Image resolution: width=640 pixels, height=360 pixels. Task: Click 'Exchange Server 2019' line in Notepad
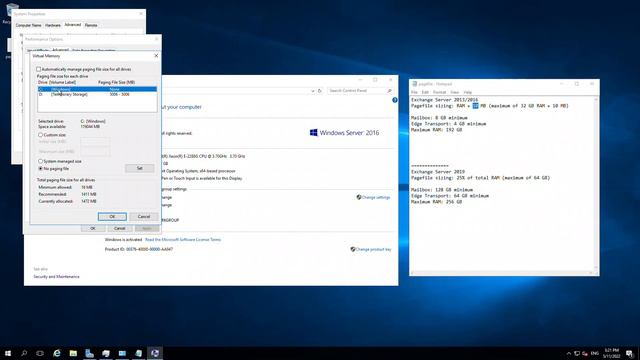point(438,172)
